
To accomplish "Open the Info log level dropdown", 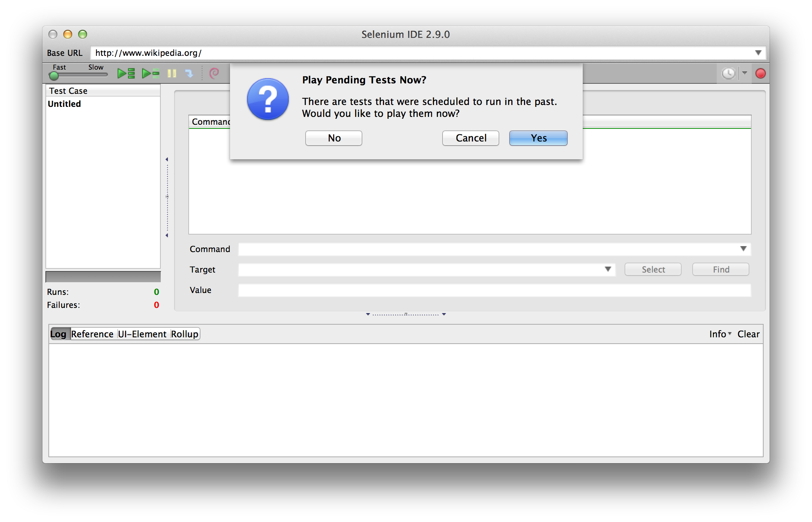I will [x=720, y=334].
